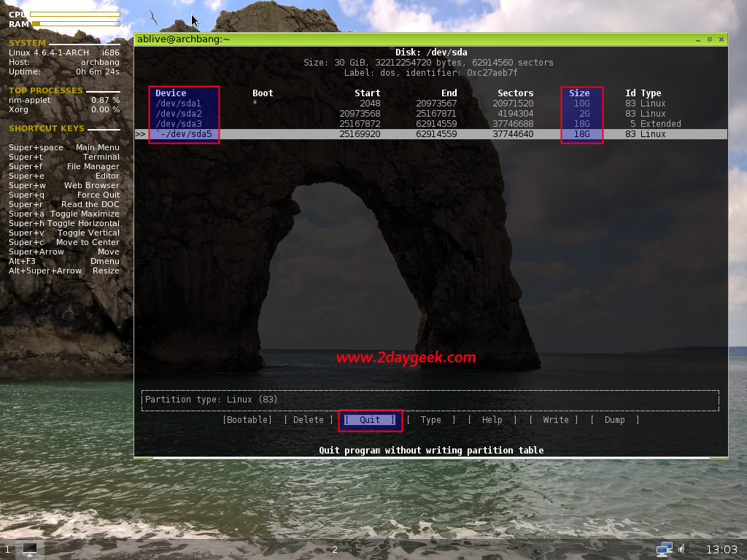Minimize the ablive@archbang terminal window

tap(698, 39)
